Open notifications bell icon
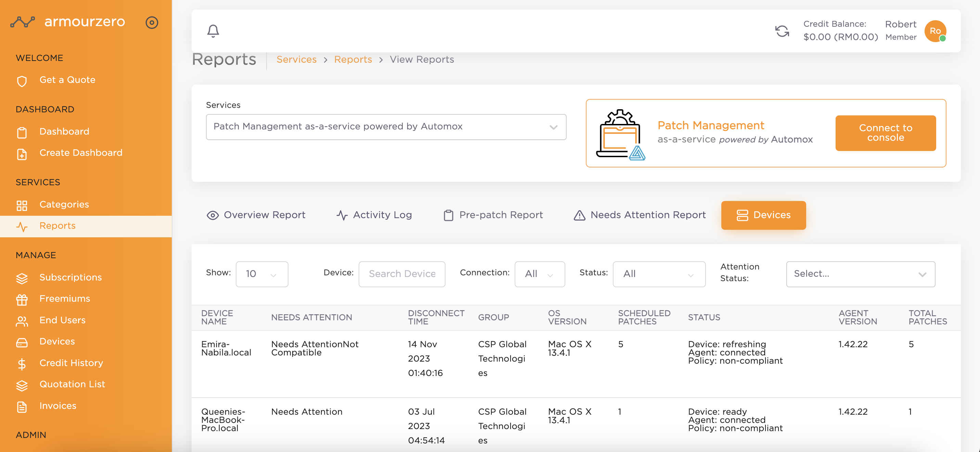This screenshot has height=452, width=980. pyautogui.click(x=213, y=31)
